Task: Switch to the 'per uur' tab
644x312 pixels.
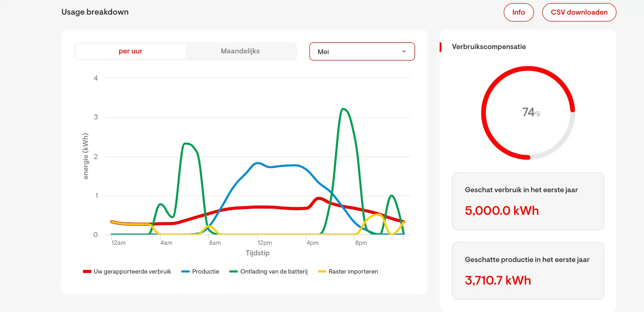Action: (130, 51)
